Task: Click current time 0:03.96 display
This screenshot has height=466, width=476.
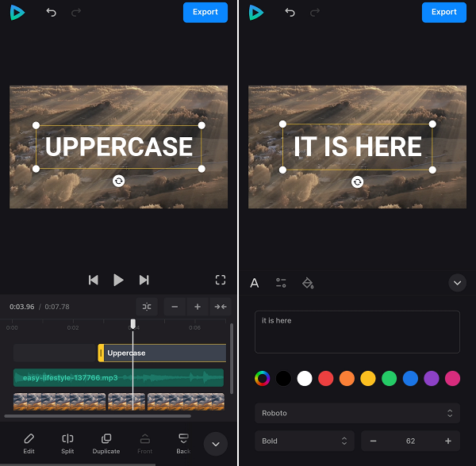Action: tap(22, 307)
